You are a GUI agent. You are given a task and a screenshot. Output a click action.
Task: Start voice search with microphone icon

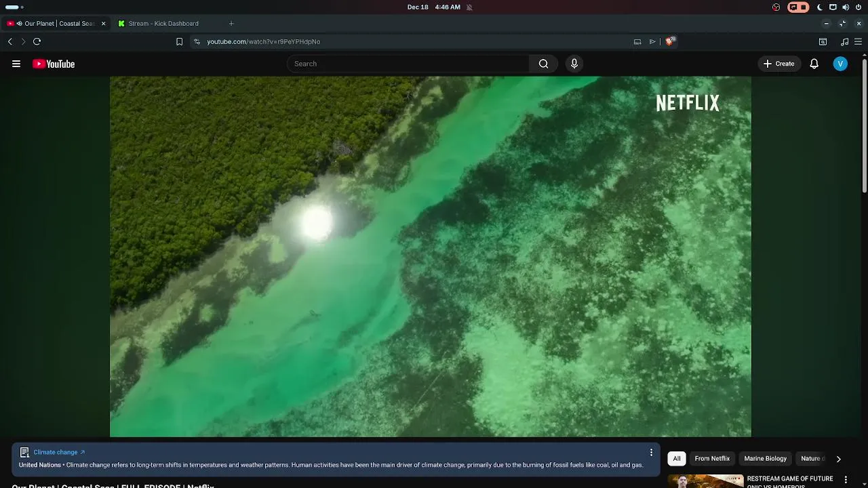pyautogui.click(x=574, y=64)
